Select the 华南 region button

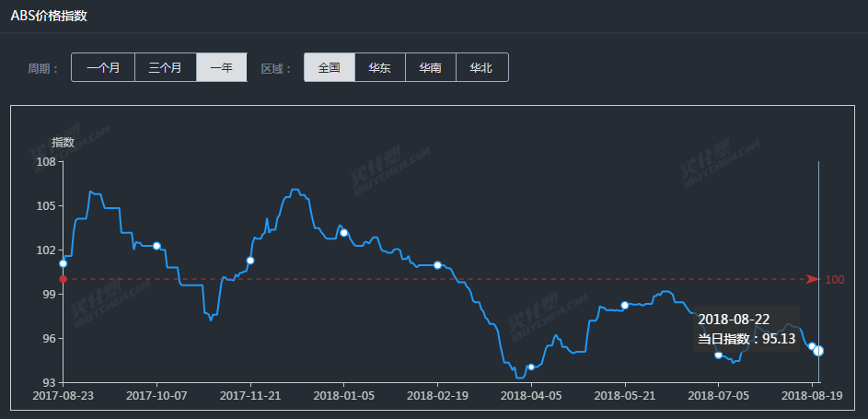pyautogui.click(x=430, y=67)
